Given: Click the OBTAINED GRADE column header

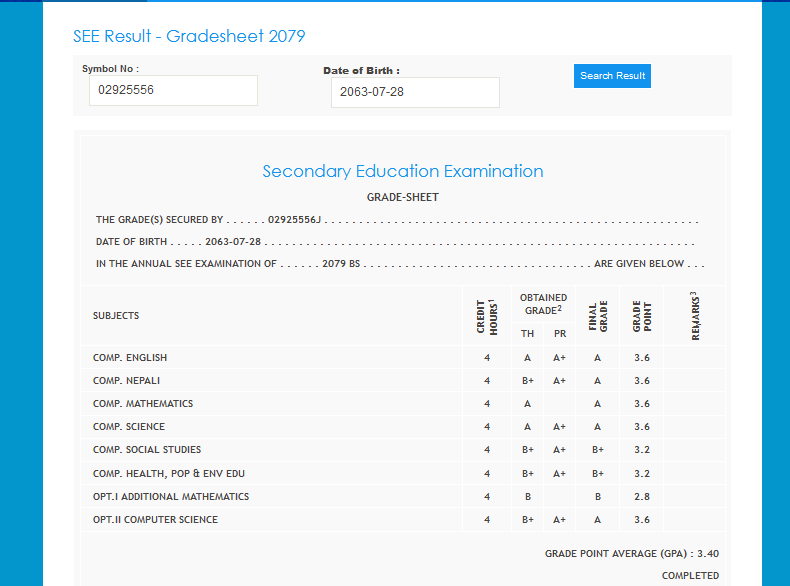Looking at the screenshot, I should pyautogui.click(x=543, y=304).
